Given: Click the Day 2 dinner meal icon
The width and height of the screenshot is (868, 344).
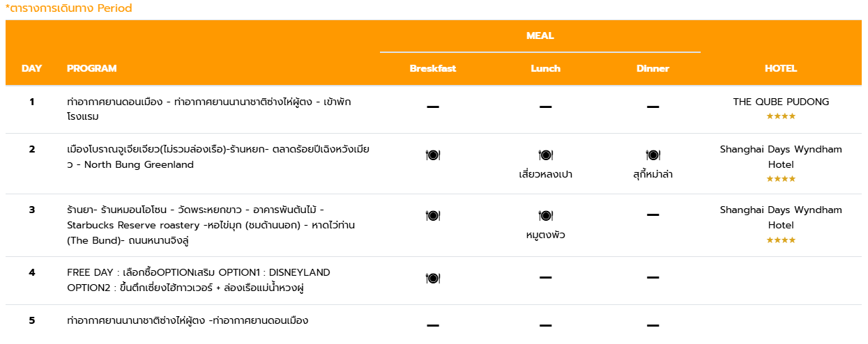Looking at the screenshot, I should (653, 155).
